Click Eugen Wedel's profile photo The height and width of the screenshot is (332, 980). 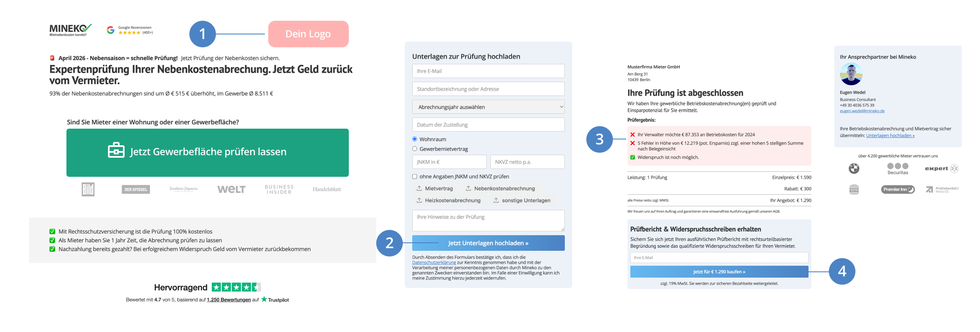click(851, 74)
